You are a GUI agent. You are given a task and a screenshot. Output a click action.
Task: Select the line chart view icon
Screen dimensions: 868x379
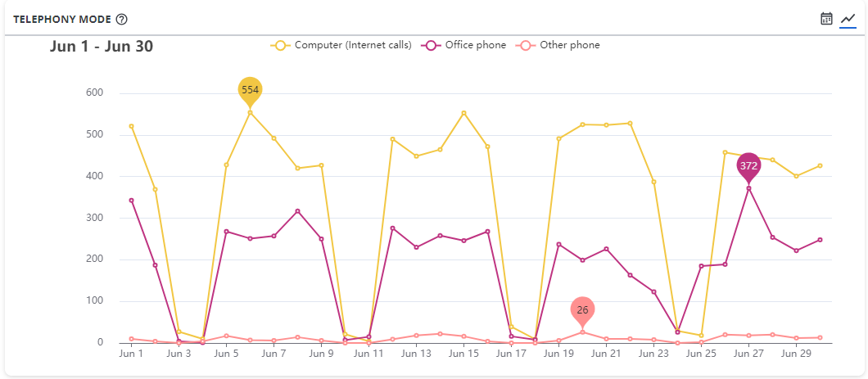tap(848, 19)
